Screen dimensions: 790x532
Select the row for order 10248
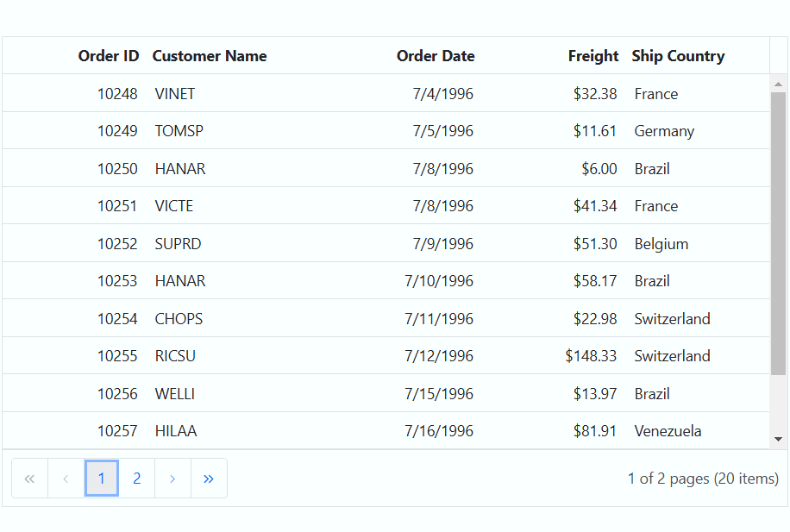386,93
